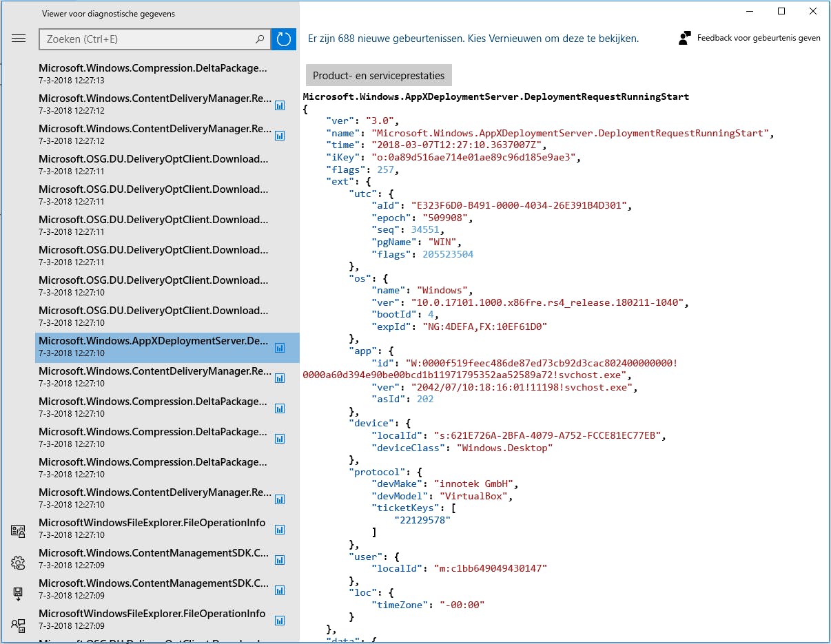831x644 pixels.
Task: Open privacy settings gear icon in sidebar
Action: (19, 563)
